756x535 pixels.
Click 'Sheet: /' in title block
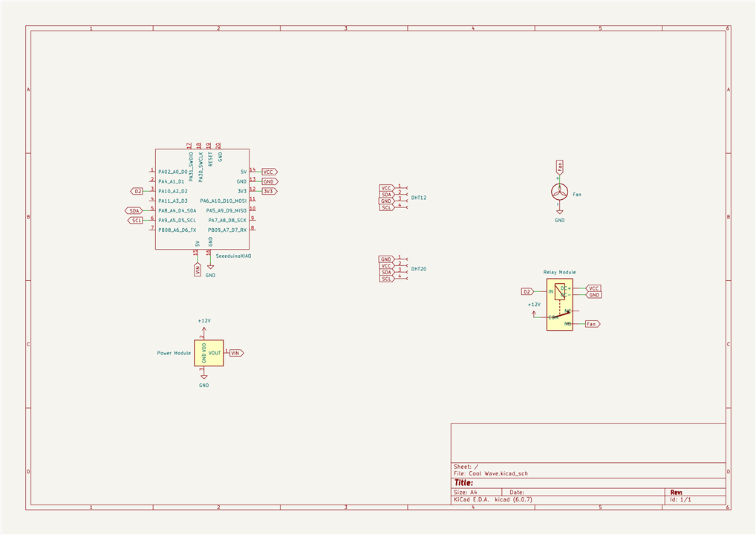[x=466, y=467]
